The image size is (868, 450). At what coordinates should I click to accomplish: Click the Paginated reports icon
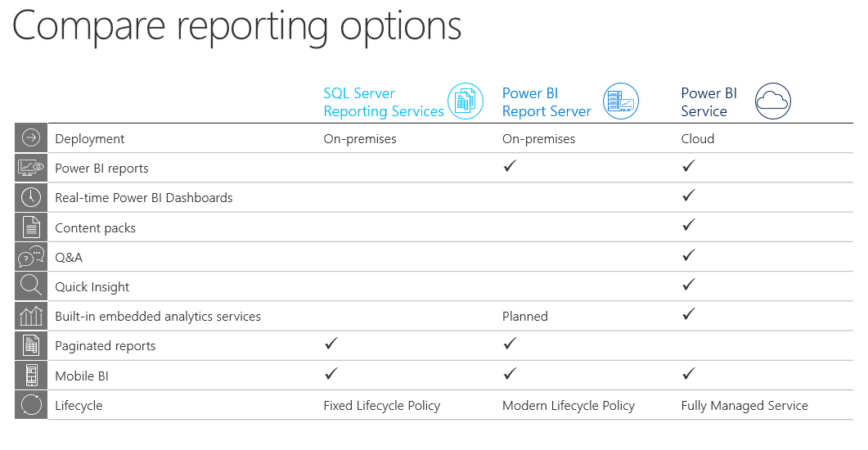tap(31, 345)
